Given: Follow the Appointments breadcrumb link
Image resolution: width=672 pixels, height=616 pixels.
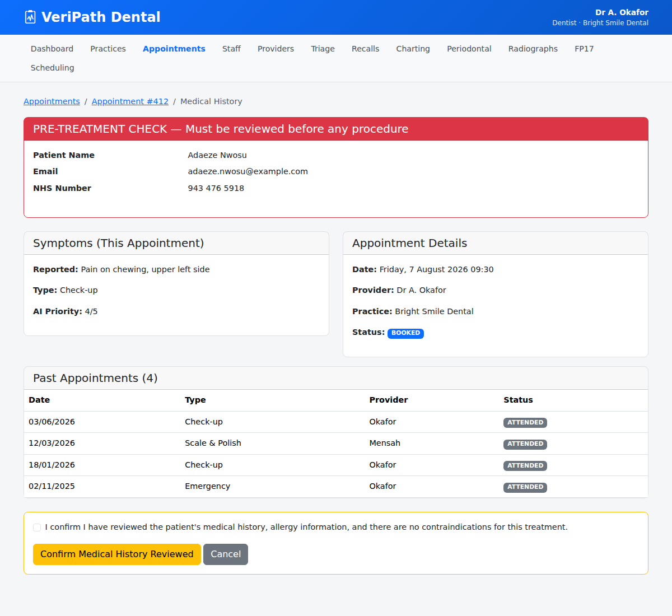Looking at the screenshot, I should coord(52,101).
